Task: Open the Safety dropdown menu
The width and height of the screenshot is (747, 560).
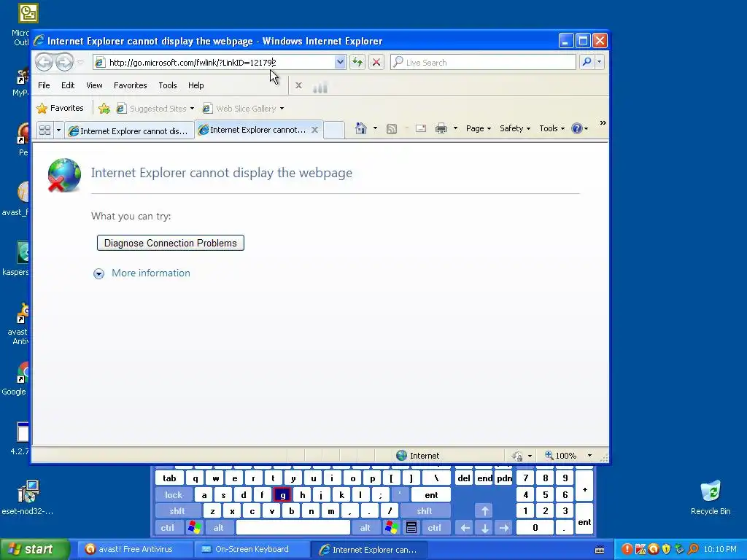Action: pos(515,128)
